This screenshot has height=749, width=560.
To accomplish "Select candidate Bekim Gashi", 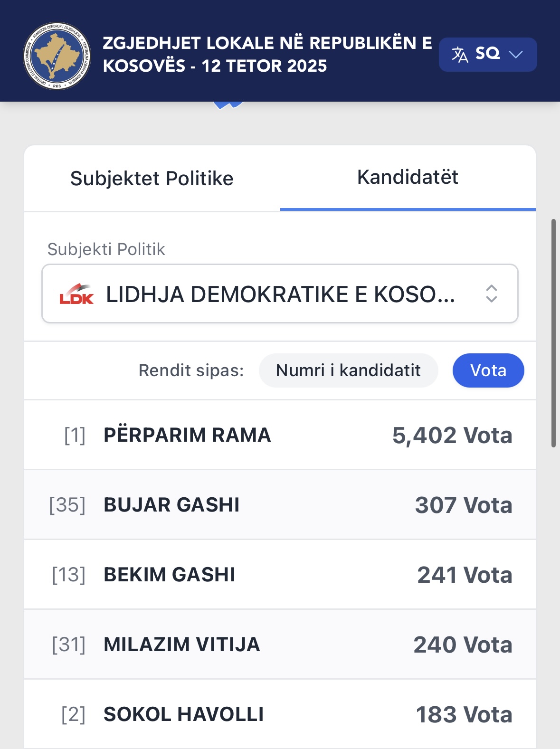I will 280,575.
